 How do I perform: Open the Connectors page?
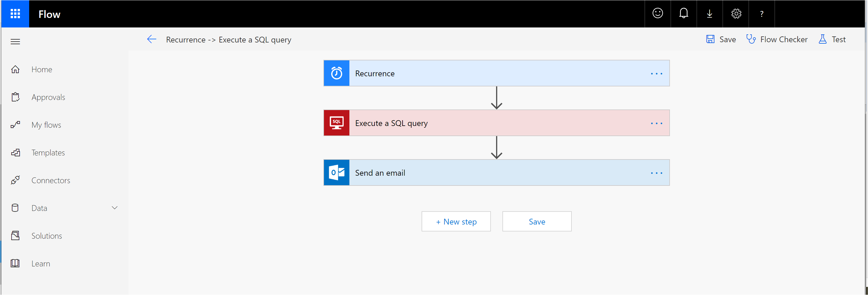pos(51,180)
